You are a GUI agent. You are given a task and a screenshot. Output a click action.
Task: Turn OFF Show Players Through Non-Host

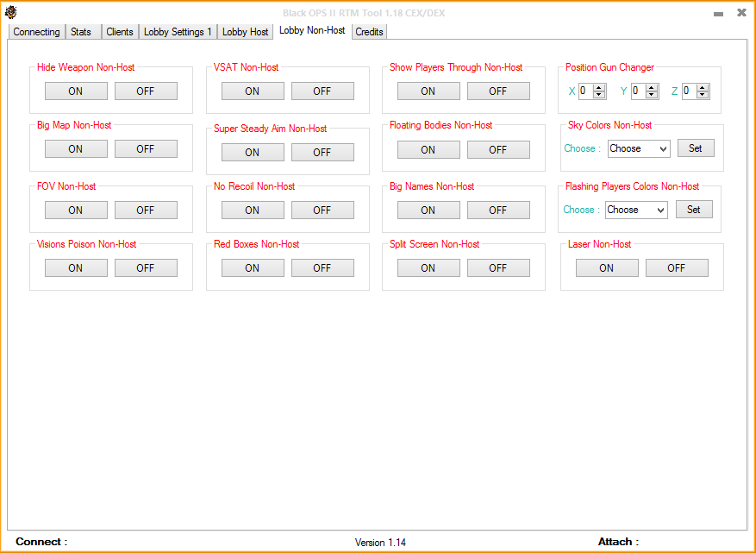498,91
